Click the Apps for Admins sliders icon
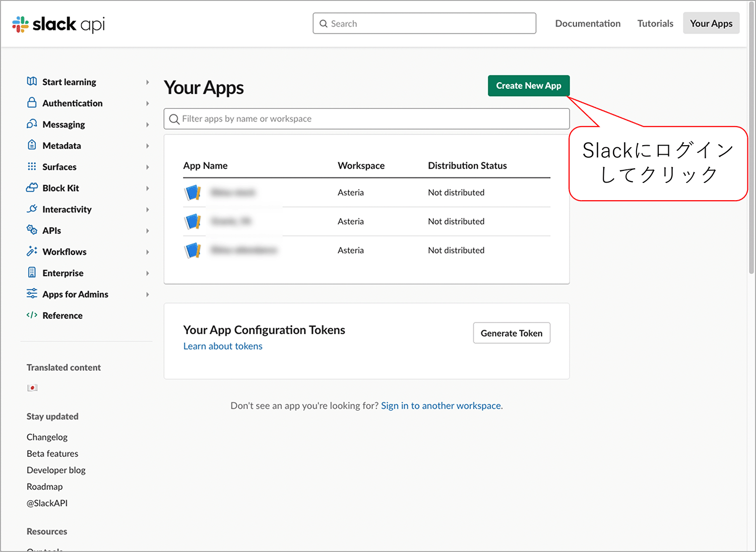 pos(32,293)
